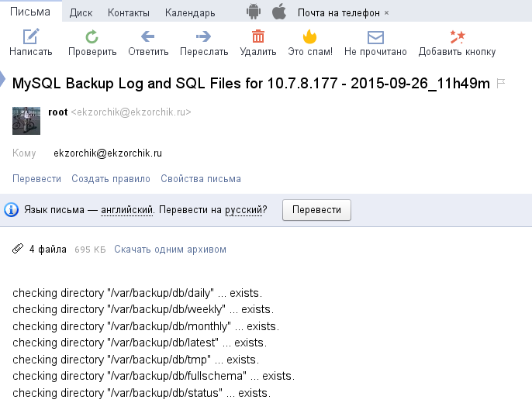
Task: Open Добавить кнопку magic wand icon
Action: [x=457, y=36]
